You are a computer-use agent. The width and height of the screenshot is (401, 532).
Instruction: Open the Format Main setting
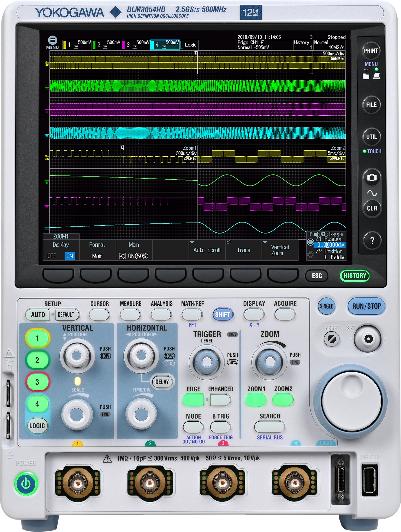pyautogui.click(x=97, y=250)
